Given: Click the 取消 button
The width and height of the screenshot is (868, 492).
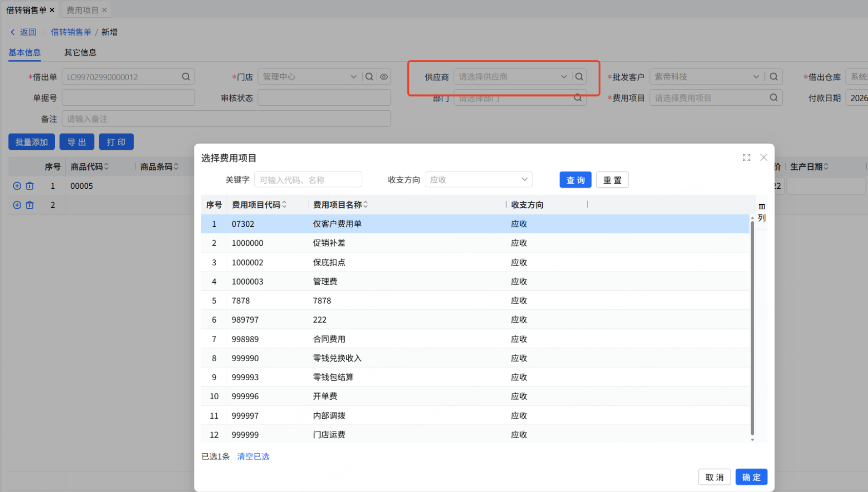Looking at the screenshot, I should pyautogui.click(x=715, y=477).
